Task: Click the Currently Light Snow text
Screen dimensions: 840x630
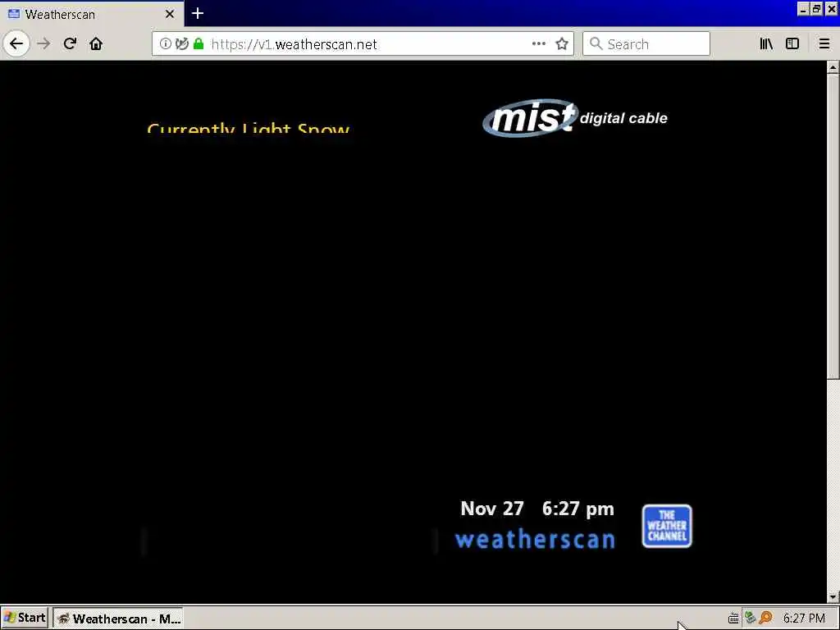Action: point(248,127)
